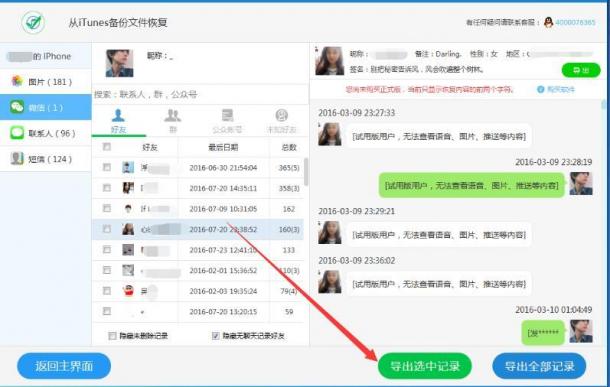Check the row dated 2016-02-01 15:36:52
610x387 pixels.
click(107, 270)
